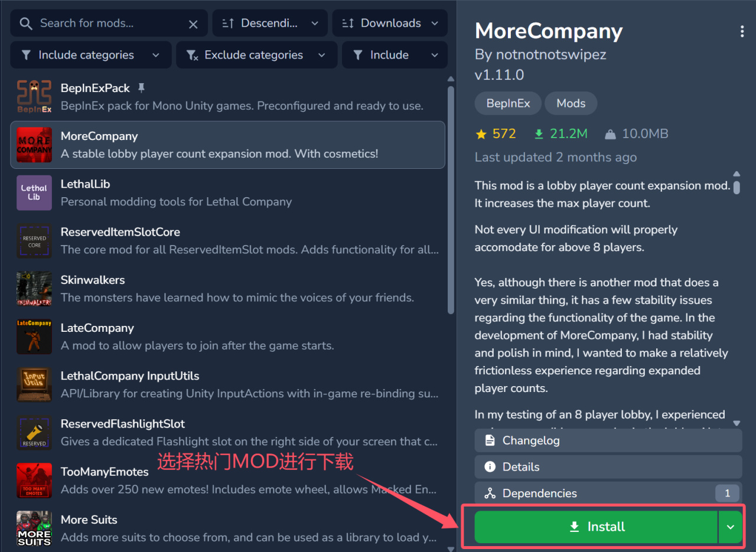Click the mod list scrollbar thumb
Screen dimensions: 756x552
[451, 200]
